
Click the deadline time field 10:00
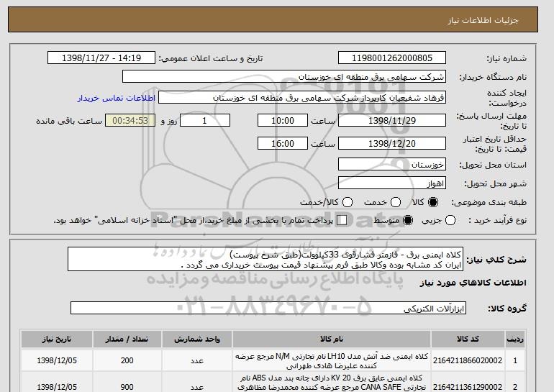tap(283, 120)
